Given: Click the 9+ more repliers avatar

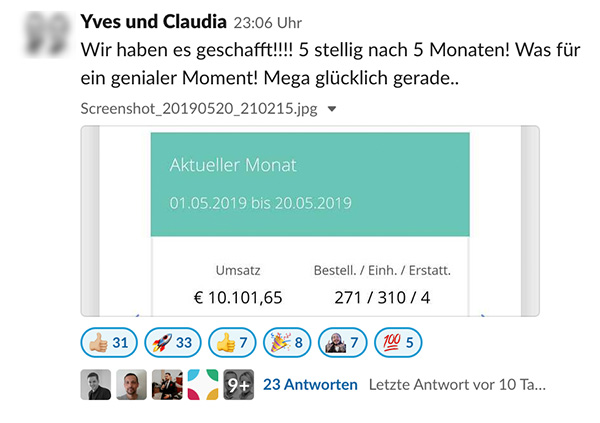Looking at the screenshot, I should click(x=238, y=385).
